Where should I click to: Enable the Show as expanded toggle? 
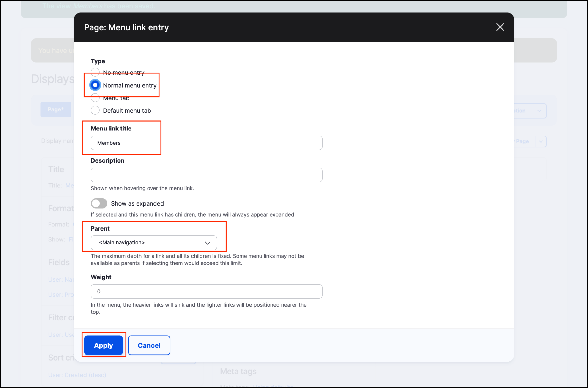(98, 203)
